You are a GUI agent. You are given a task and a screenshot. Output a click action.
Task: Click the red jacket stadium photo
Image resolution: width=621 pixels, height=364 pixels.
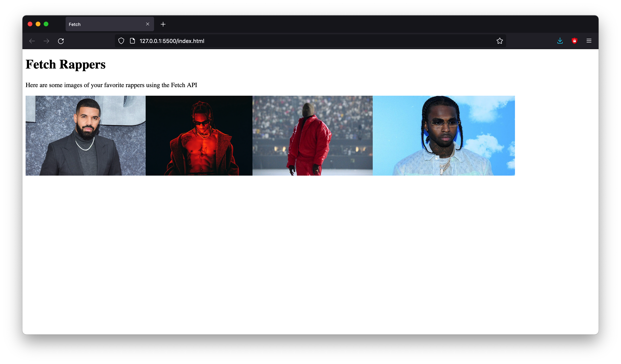[x=312, y=136]
